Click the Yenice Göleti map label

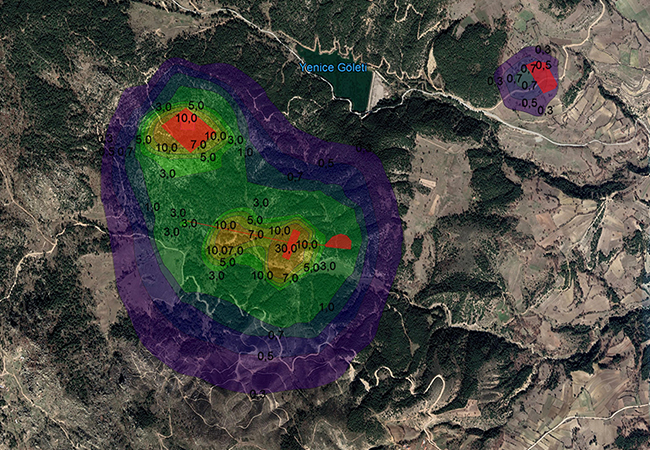coord(334,67)
